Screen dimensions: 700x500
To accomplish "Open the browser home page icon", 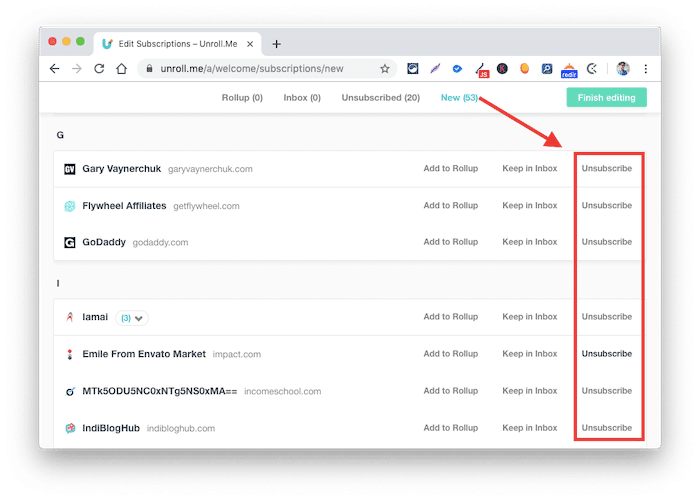I will tap(121, 69).
